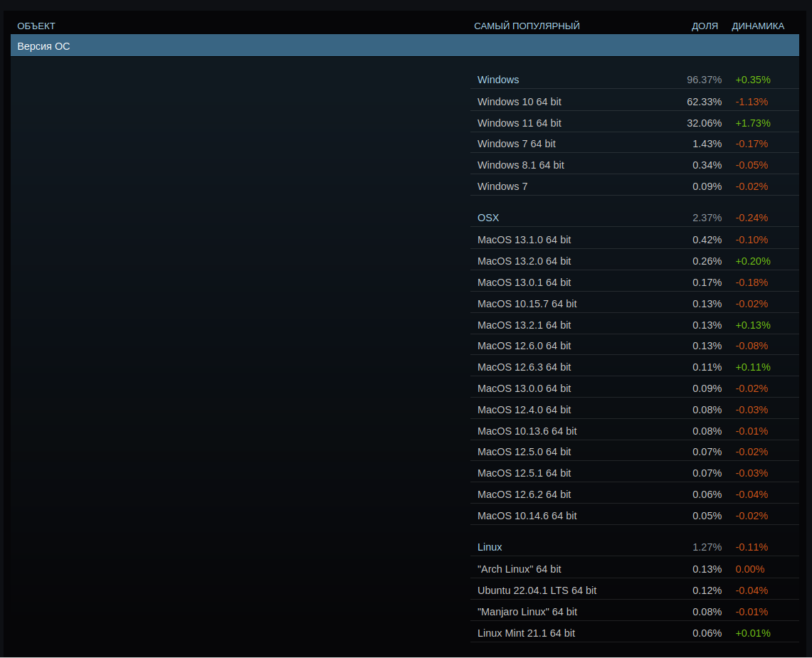Select the MacOS 13.0.0 64 bit row
Image resolution: width=812 pixels, height=658 pixels.
point(634,388)
